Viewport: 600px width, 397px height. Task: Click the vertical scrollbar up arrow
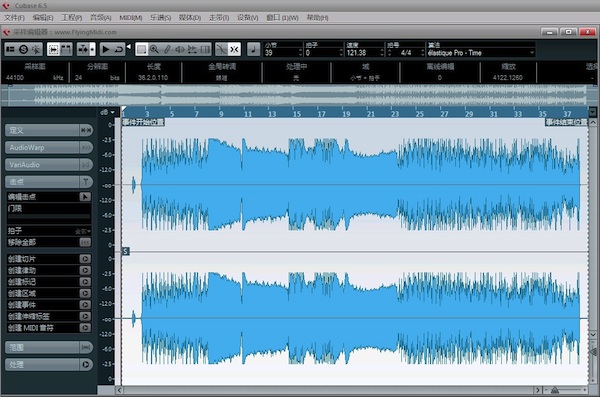click(593, 123)
